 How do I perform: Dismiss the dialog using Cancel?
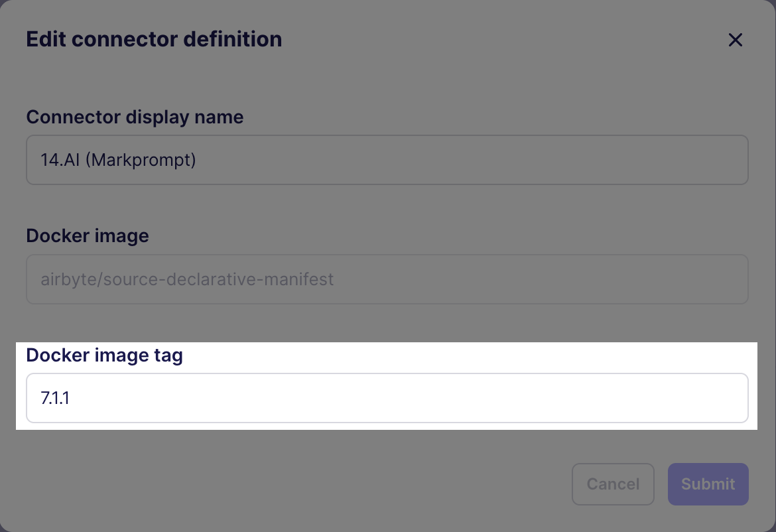[613, 484]
